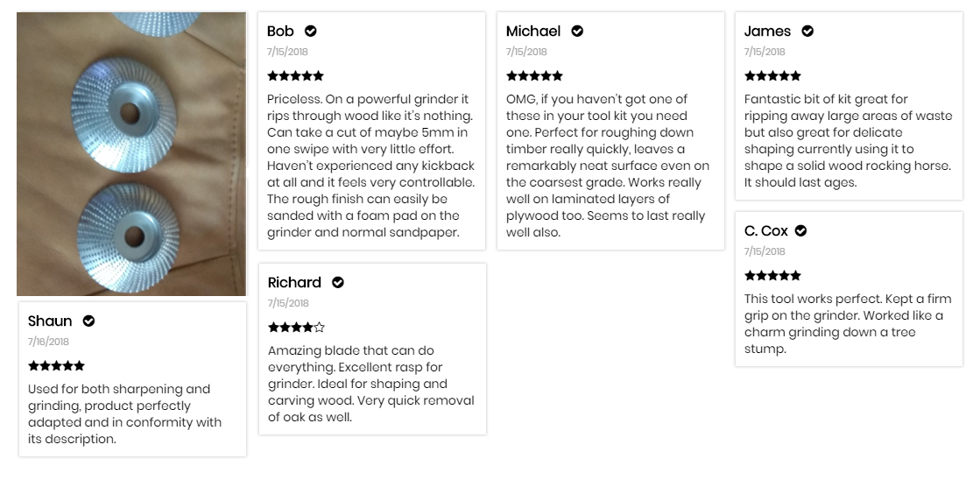The image size is (980, 480).
Task: Open the grinder disc review photo
Action: [131, 154]
